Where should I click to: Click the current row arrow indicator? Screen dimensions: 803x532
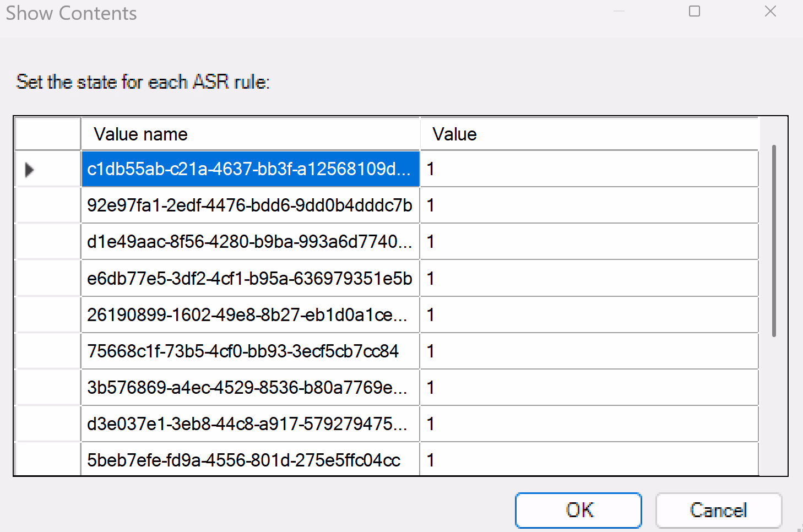coord(30,170)
